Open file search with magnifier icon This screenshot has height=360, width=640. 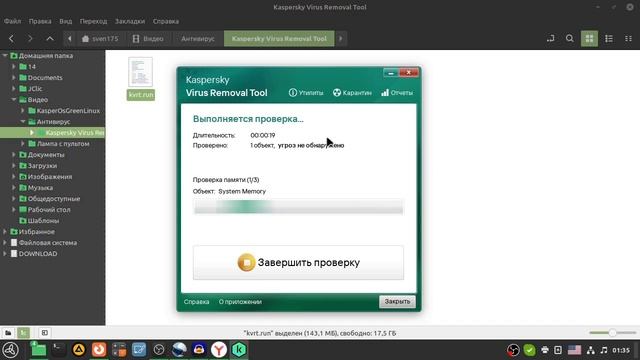[570, 39]
